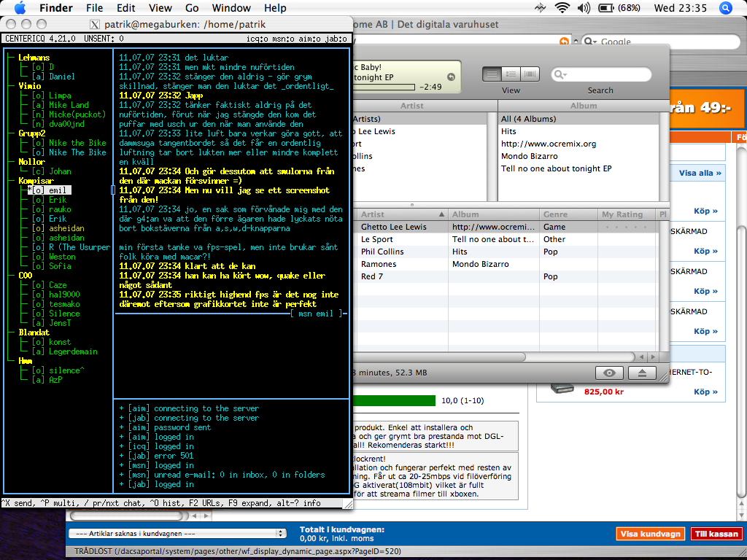Click the 'Till kassan' button

[x=716, y=534]
